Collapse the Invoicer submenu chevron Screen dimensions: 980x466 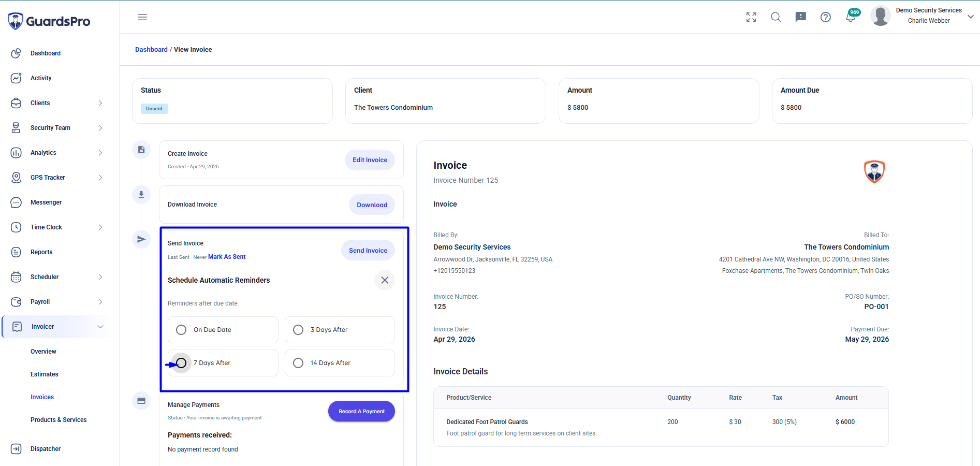tap(100, 327)
